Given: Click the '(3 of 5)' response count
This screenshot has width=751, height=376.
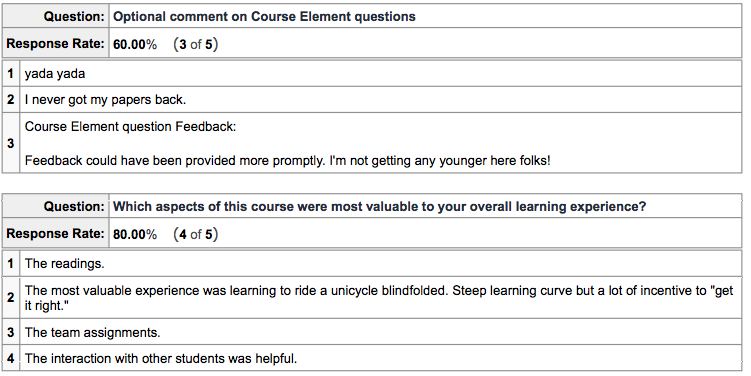Looking at the screenshot, I should 196,45.
